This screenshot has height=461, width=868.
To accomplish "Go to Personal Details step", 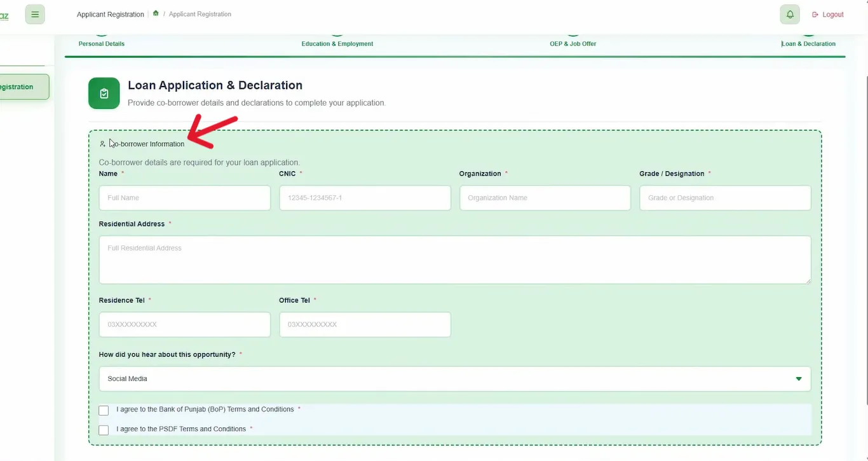I will coord(102,43).
